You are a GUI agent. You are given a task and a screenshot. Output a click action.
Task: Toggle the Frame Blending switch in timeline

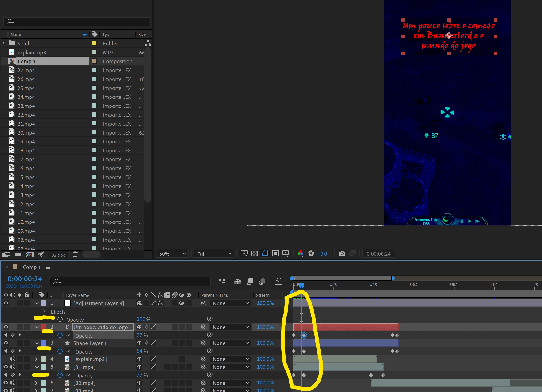coord(250,282)
